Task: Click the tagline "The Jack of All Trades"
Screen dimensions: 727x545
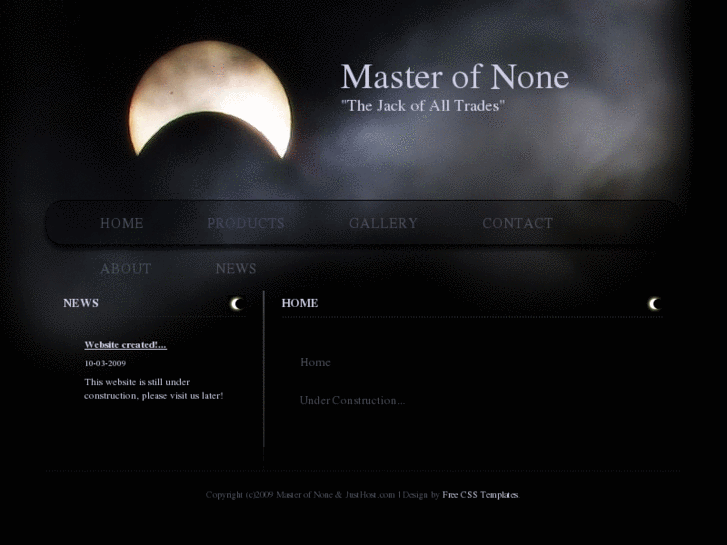Action: 423,106
